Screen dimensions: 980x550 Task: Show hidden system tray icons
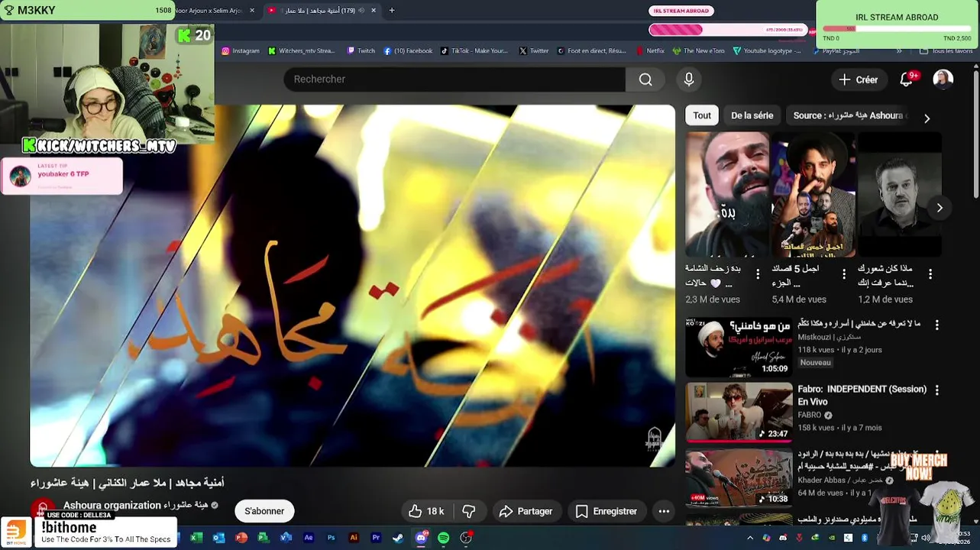pos(749,538)
